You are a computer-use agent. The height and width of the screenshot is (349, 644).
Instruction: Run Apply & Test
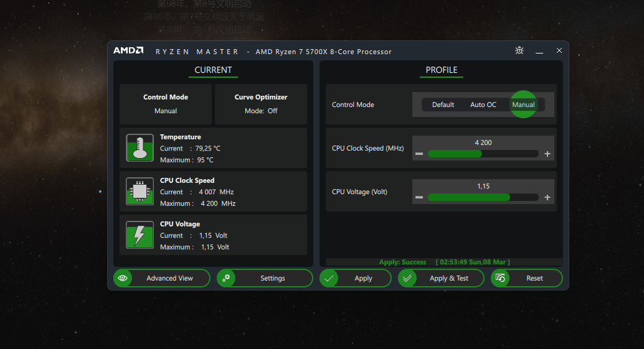441,278
